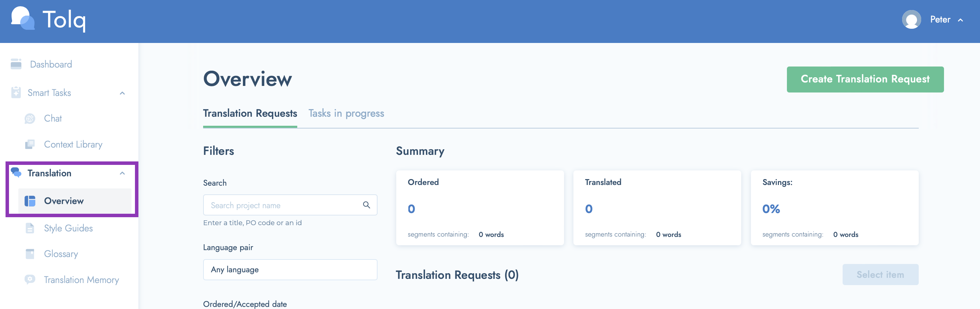The width and height of the screenshot is (980, 309).
Task: Click Peter's profile avatar
Action: click(911, 19)
